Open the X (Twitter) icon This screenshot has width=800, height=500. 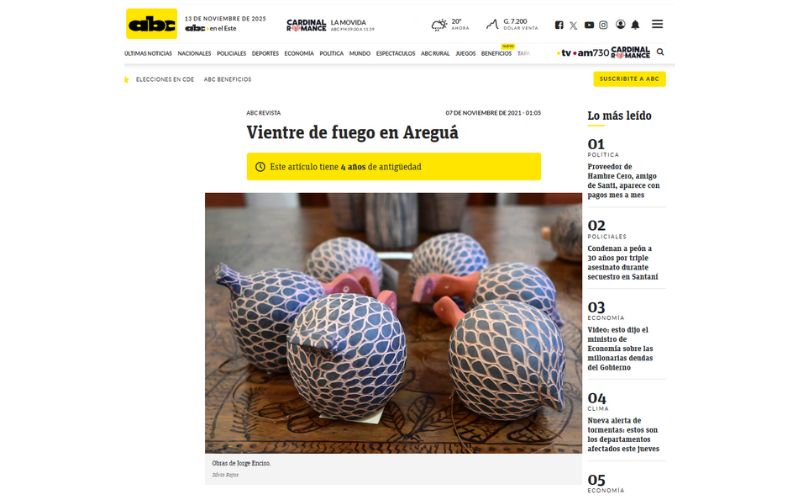point(573,25)
